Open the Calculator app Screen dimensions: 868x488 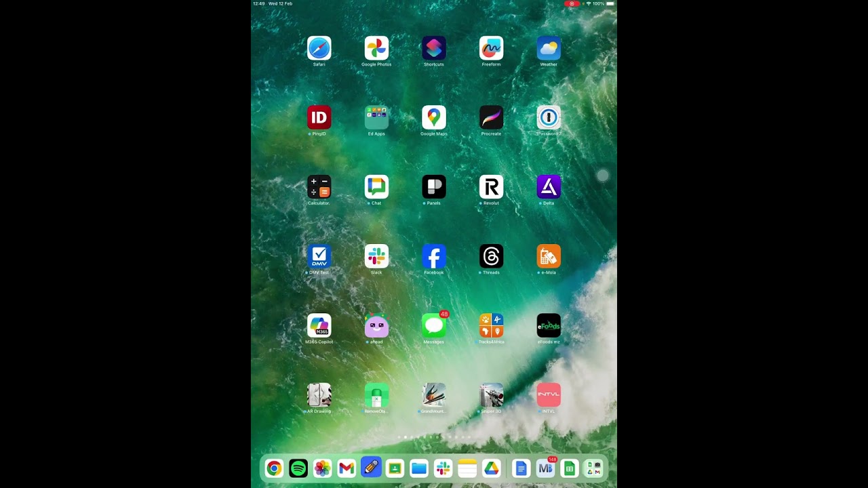pyautogui.click(x=319, y=187)
